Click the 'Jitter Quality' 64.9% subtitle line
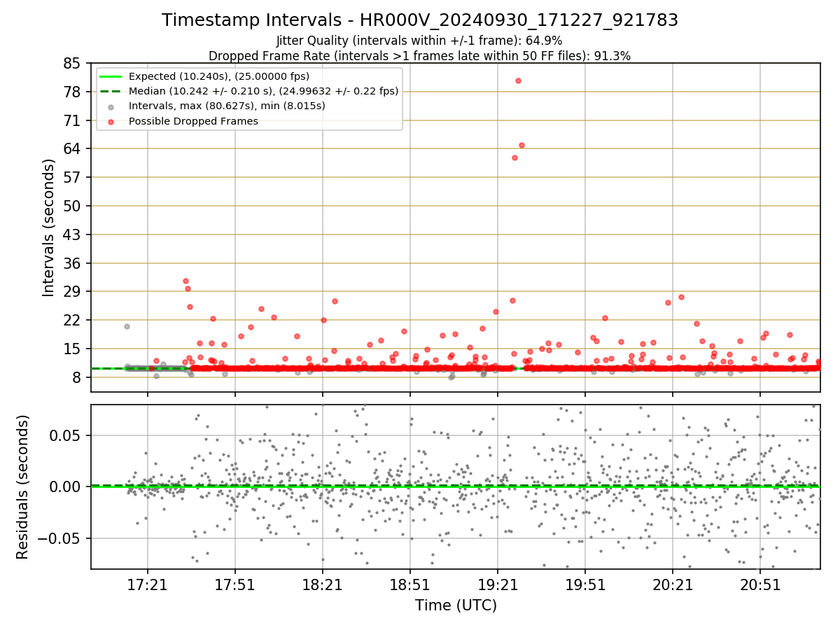The width and height of the screenshot is (840, 630). [419, 41]
